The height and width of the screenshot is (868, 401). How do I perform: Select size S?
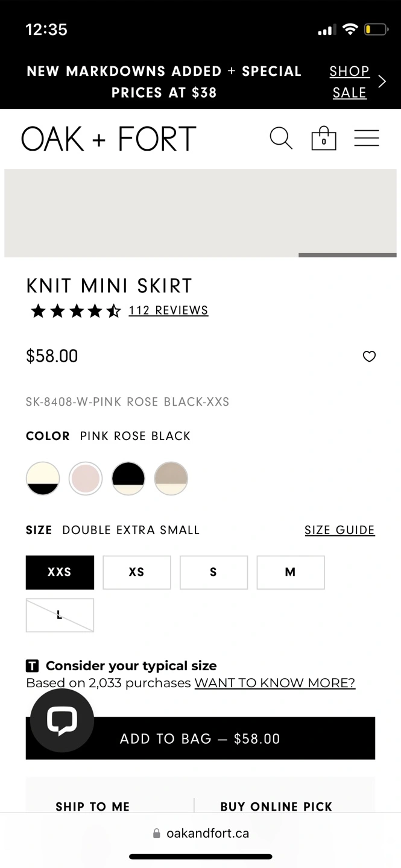pyautogui.click(x=213, y=572)
